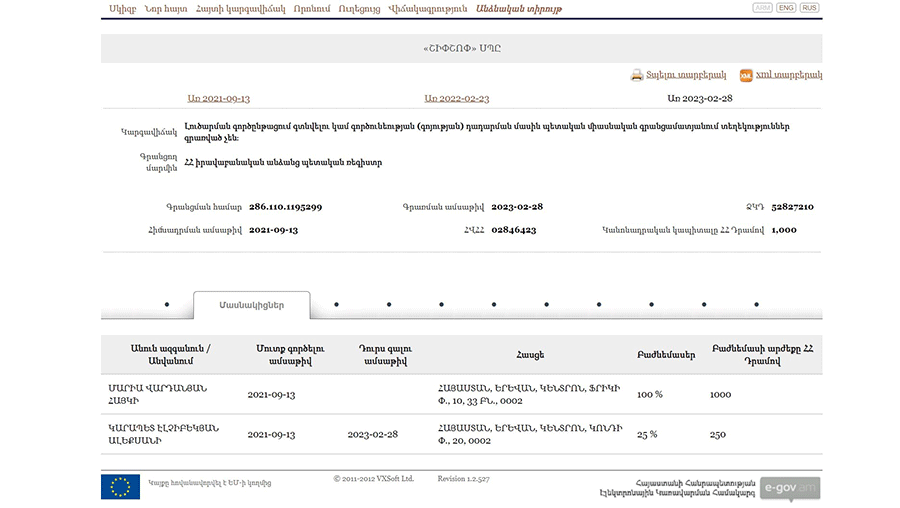Open the e-gov.am logo link
The image size is (900, 508).
(x=789, y=487)
